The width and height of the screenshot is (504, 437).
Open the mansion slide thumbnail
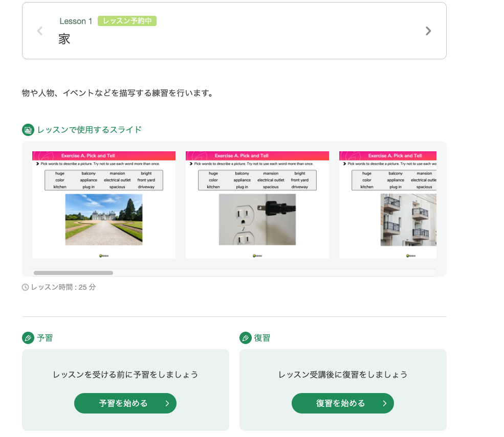[104, 205]
